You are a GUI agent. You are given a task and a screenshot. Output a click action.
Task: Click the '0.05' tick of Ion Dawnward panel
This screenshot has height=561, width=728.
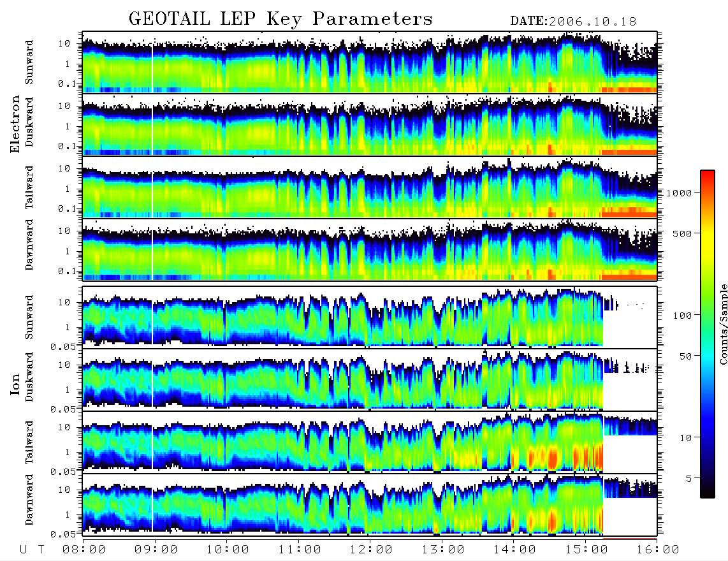(63, 534)
